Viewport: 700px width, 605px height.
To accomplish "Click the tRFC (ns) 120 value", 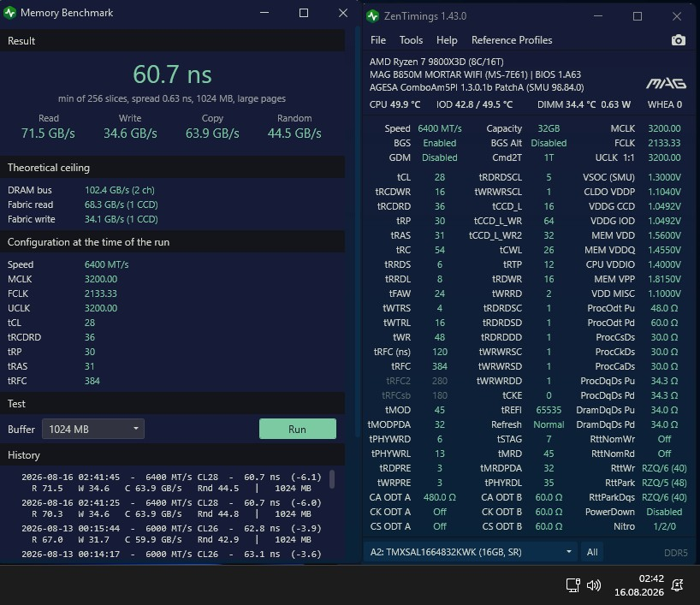I will pyautogui.click(x=440, y=353).
